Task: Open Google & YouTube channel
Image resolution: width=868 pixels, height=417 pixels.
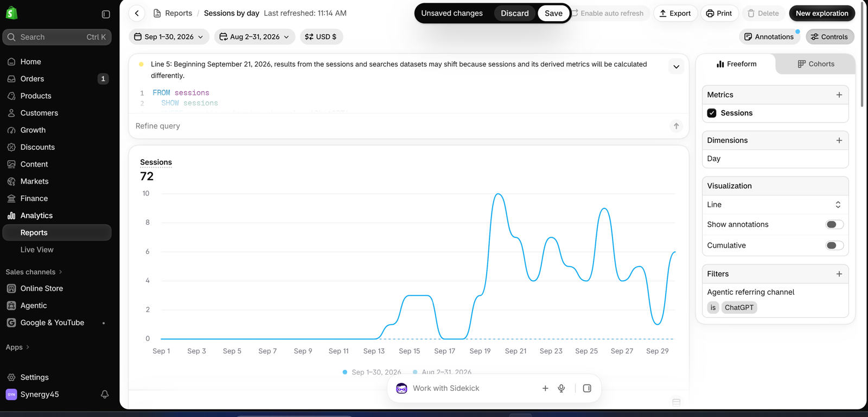Action: point(57,323)
